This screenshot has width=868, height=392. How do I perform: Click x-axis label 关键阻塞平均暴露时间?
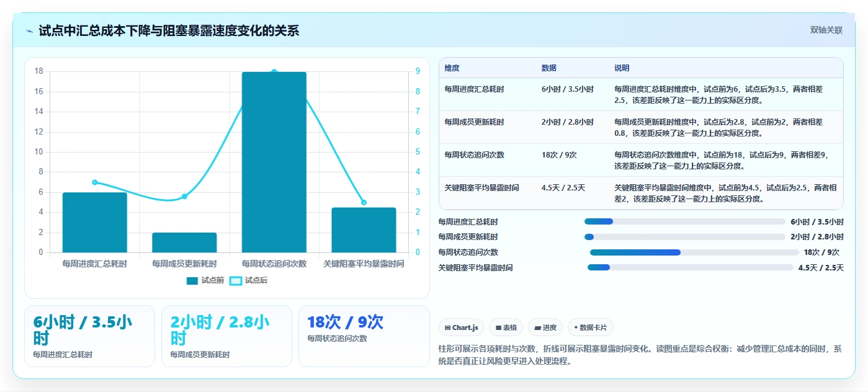coord(364,264)
